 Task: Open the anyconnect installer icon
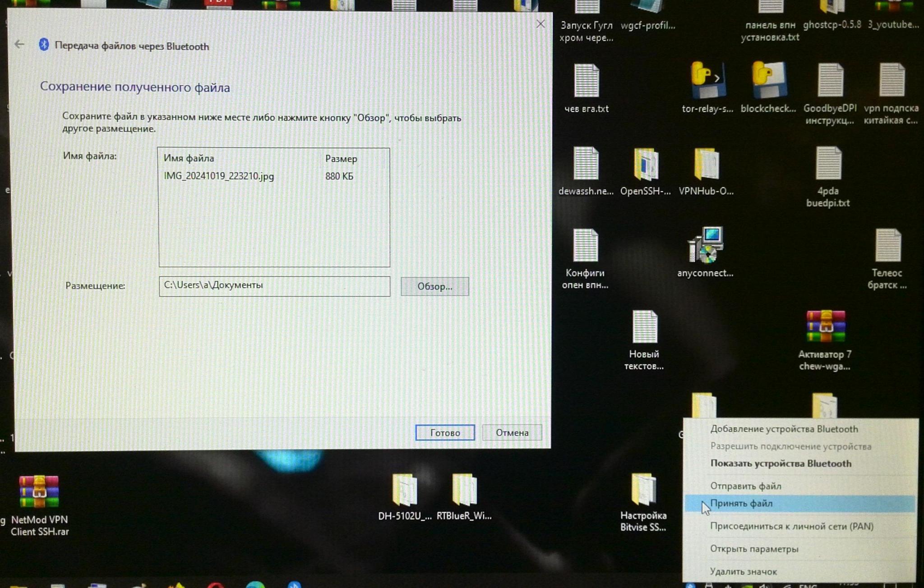coord(706,246)
